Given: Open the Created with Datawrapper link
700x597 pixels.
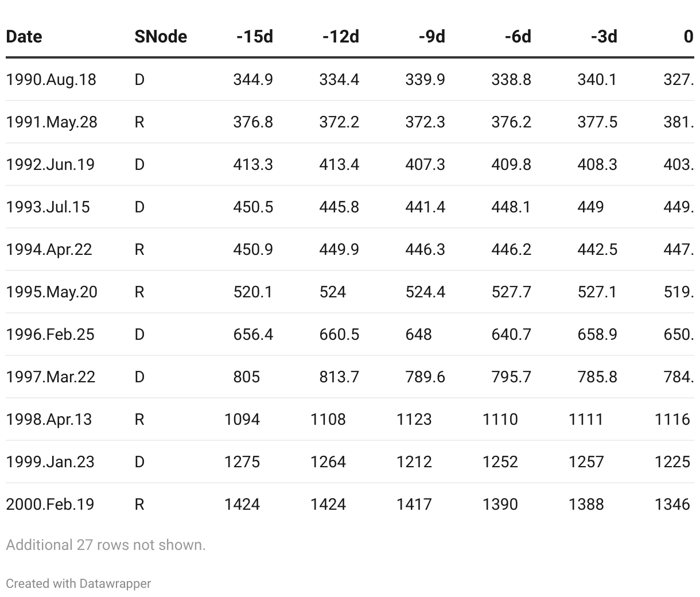Looking at the screenshot, I should pos(79,583).
